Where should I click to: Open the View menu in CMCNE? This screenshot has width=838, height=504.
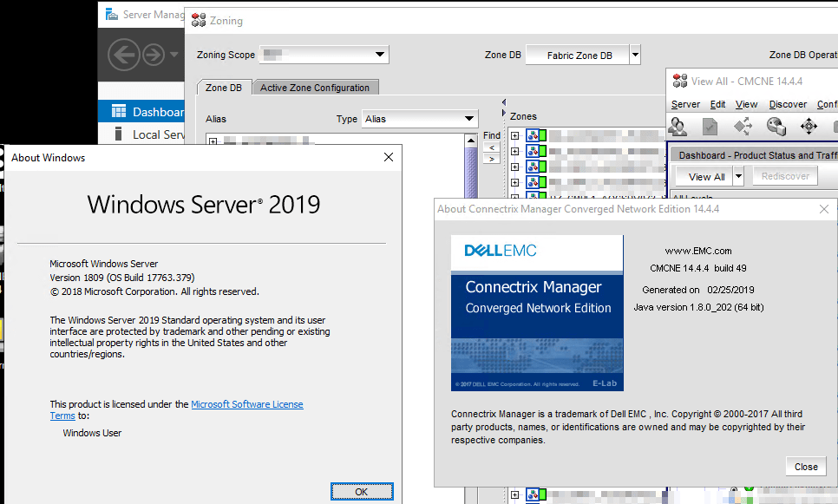pyautogui.click(x=746, y=104)
